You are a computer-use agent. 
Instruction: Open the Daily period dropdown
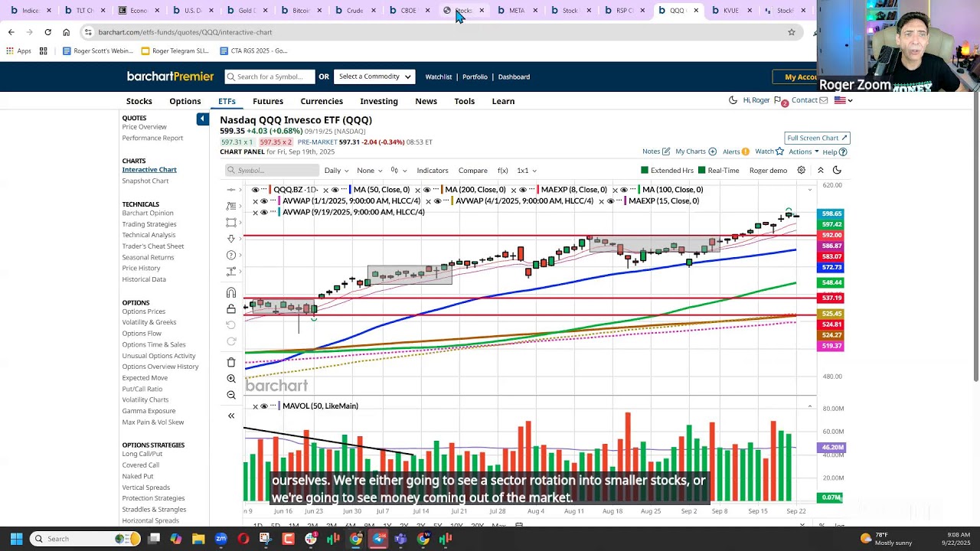pos(336,171)
